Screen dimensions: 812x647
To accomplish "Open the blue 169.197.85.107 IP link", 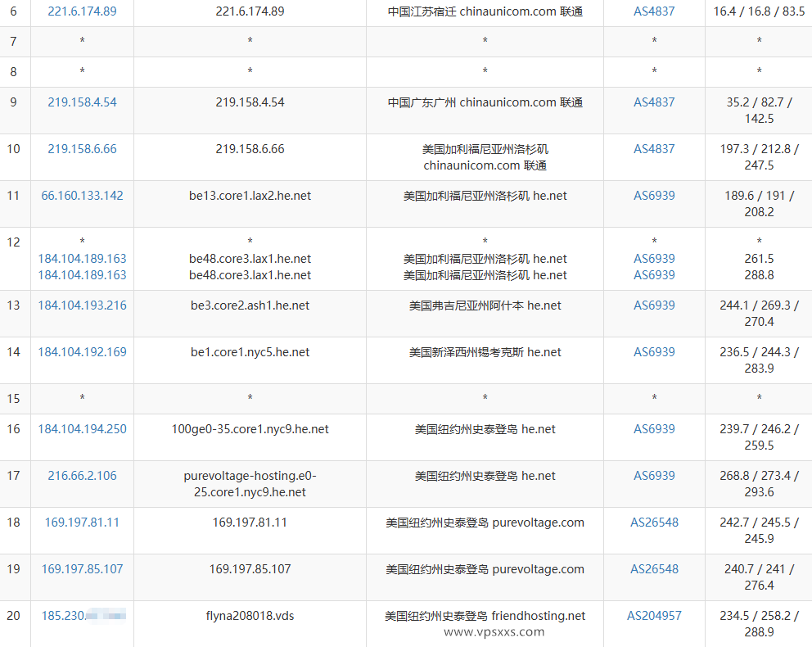I will point(82,568).
